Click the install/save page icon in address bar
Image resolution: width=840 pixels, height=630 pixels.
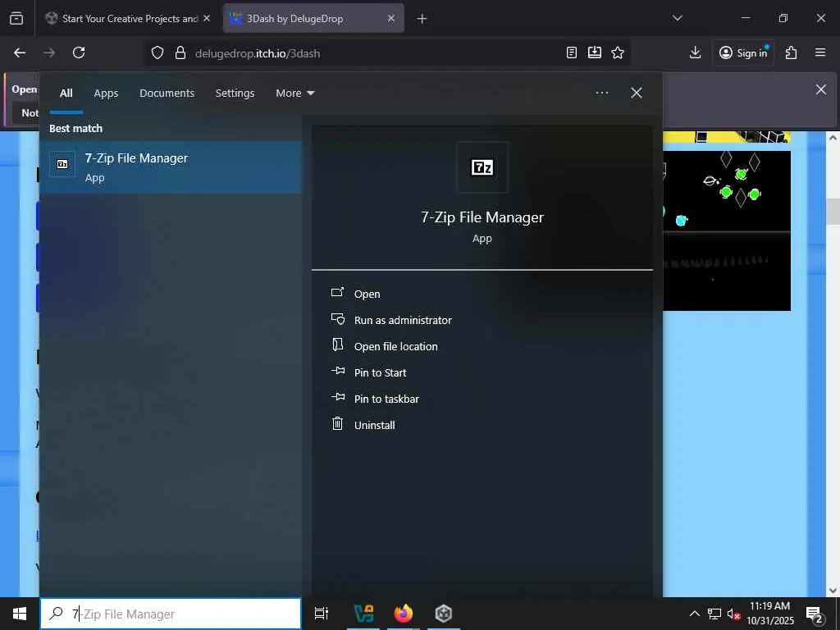[x=595, y=52]
